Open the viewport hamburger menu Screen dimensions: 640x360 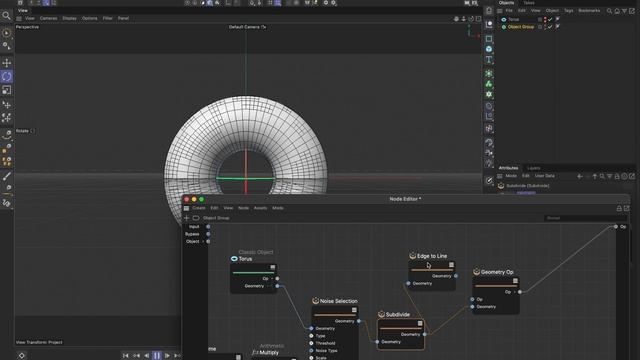tap(19, 18)
